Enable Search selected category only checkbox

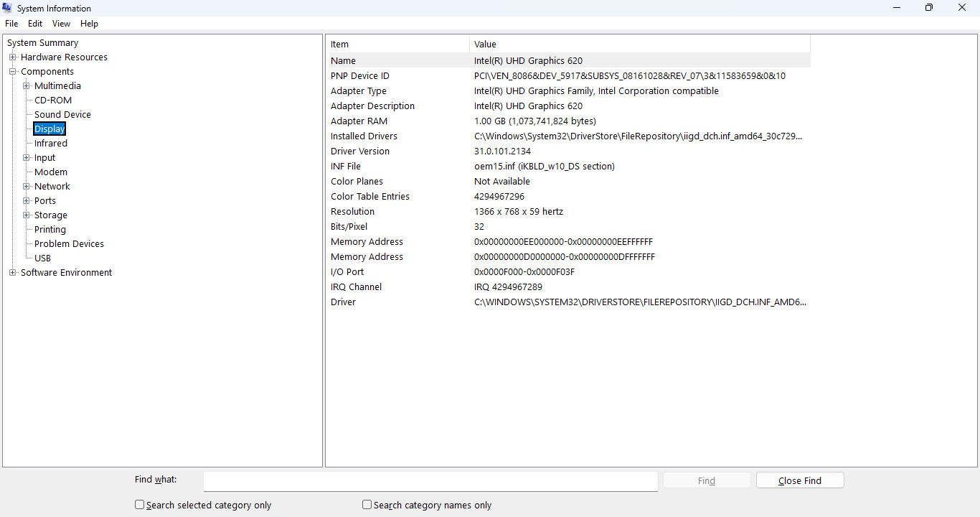tap(140, 505)
